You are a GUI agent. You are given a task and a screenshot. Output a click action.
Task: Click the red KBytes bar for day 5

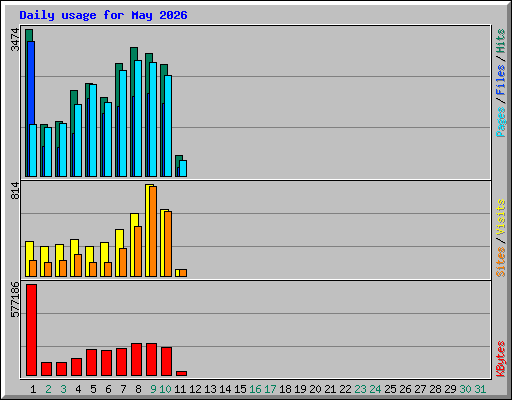tap(91, 363)
